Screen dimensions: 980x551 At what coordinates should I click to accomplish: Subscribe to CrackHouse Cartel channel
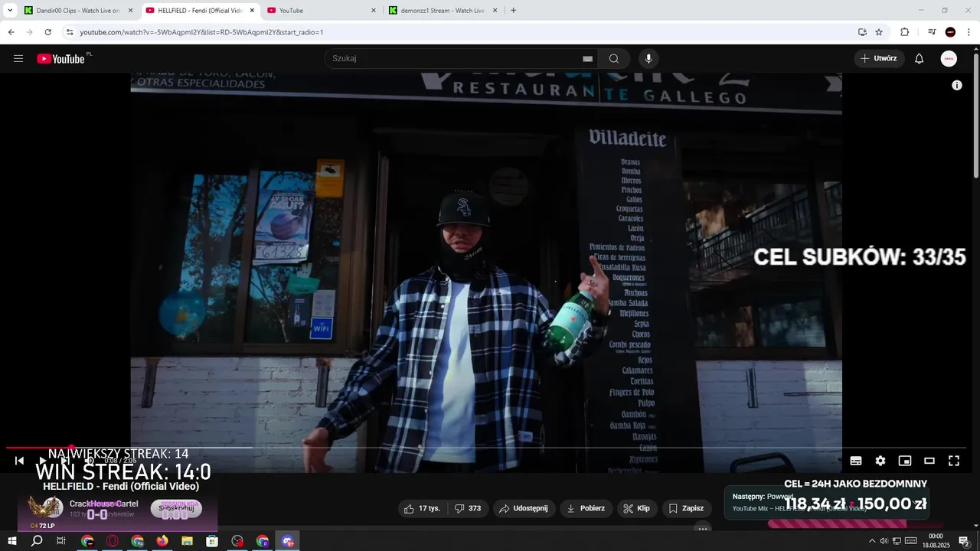click(x=176, y=508)
